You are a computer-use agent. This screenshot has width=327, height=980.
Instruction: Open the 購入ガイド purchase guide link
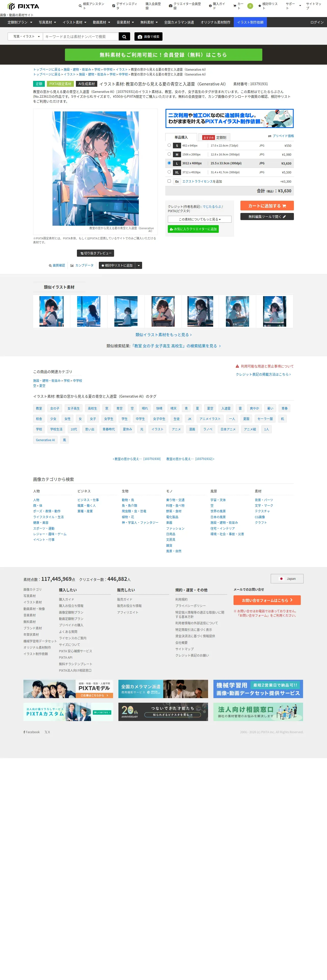pyautogui.click(x=217, y=6)
